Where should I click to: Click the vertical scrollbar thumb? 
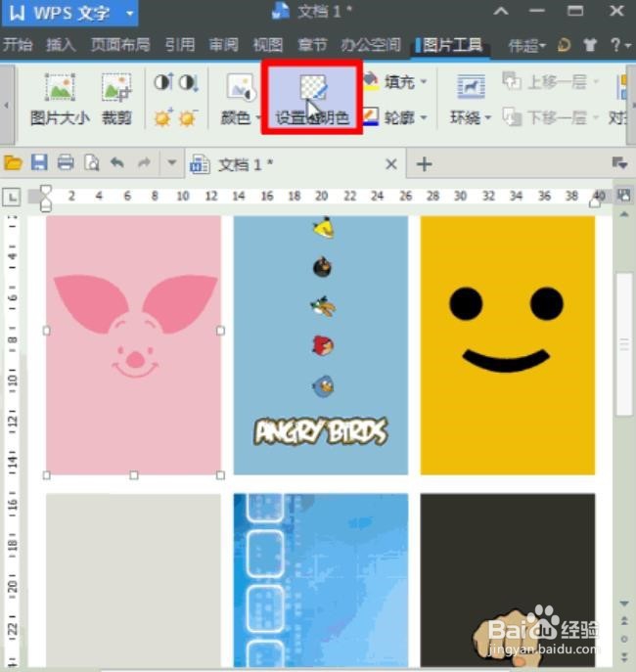click(x=623, y=343)
